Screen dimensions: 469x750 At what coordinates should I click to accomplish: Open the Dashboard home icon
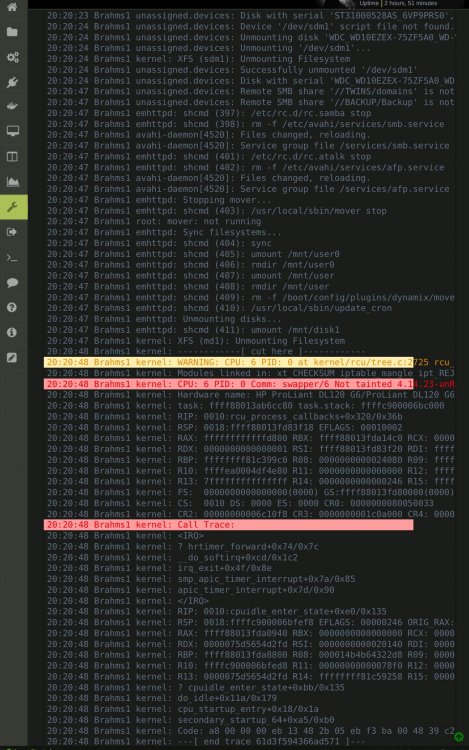point(12,7)
